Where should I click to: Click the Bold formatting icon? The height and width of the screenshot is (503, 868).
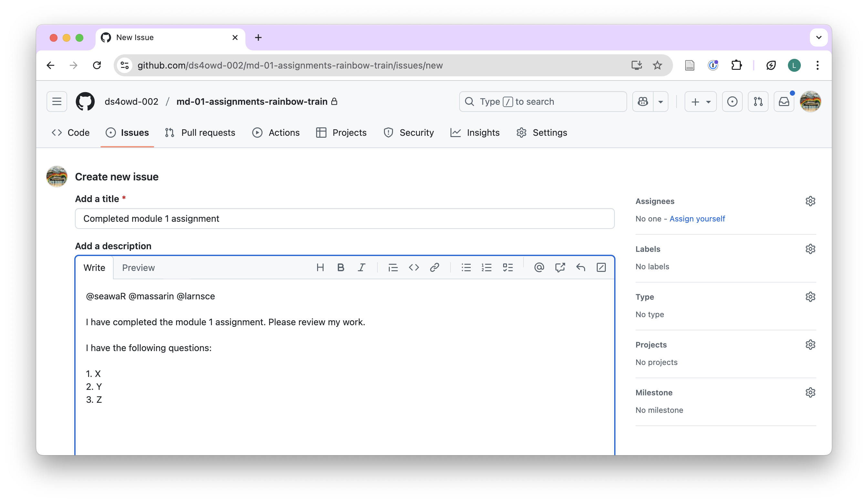point(340,268)
